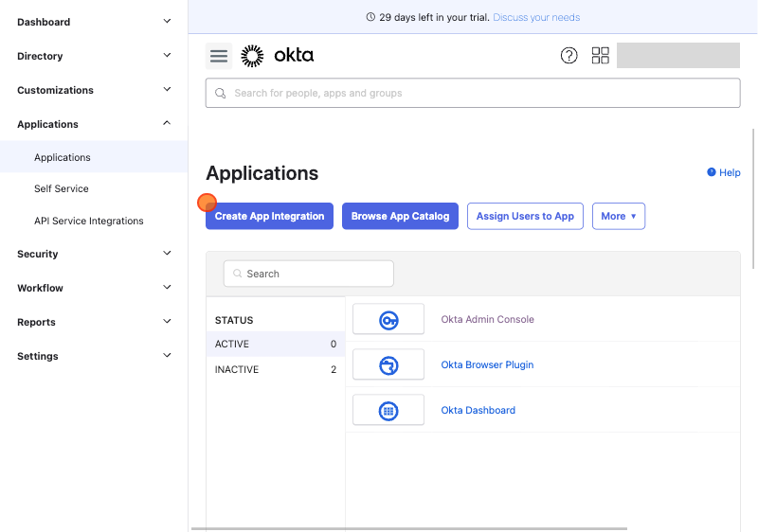Click Browse App Catalog button

pos(400,216)
